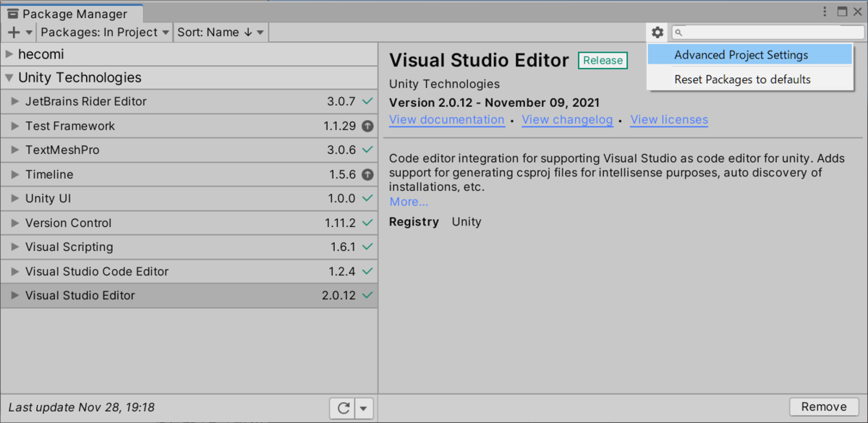Open the gear settings icon
Viewport: 868px width, 423px height.
[657, 33]
